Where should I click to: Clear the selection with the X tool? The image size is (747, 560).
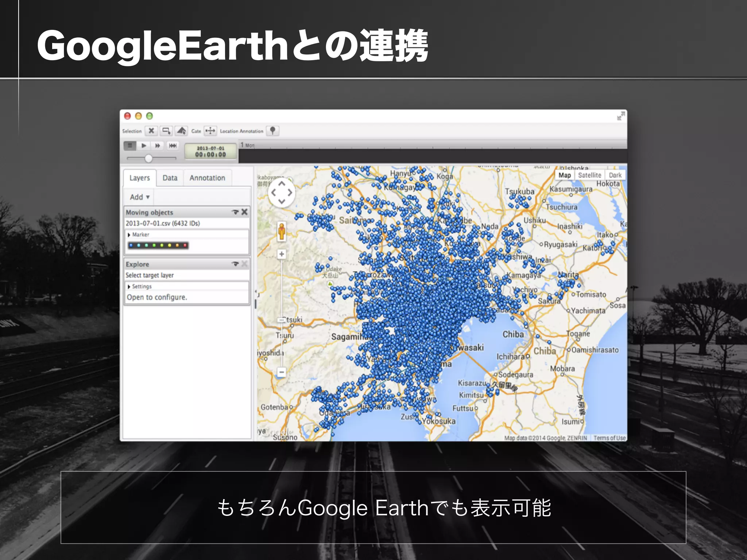point(151,131)
